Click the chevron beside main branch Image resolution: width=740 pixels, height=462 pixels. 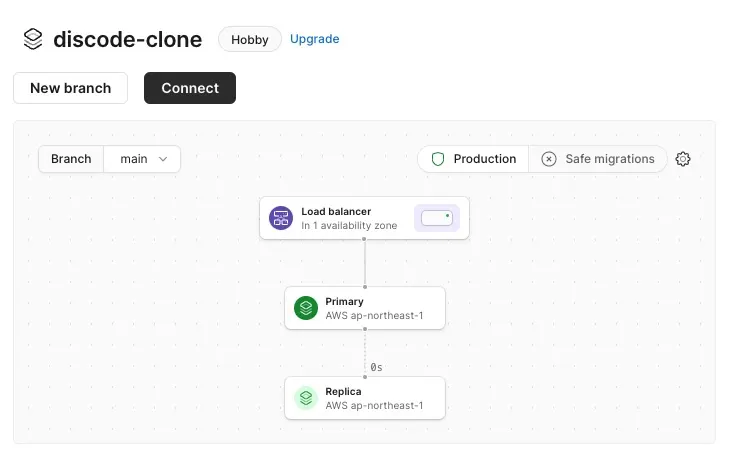coord(163,159)
